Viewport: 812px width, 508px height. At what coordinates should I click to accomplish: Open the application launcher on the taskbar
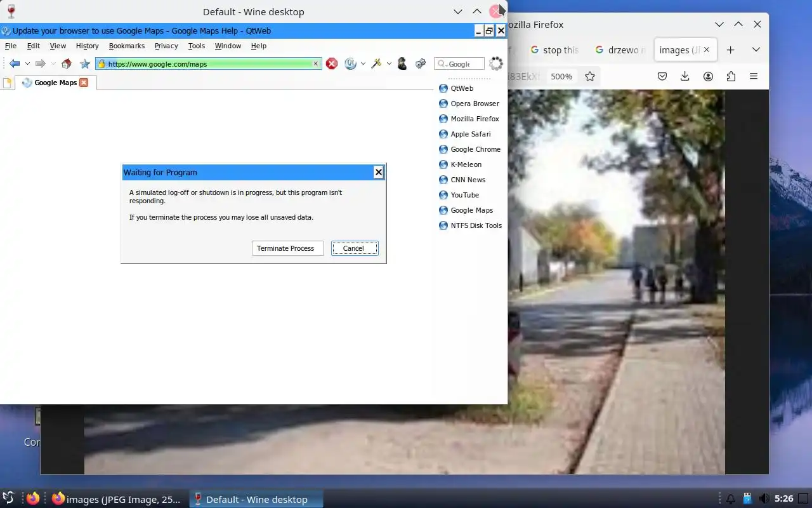click(x=9, y=498)
